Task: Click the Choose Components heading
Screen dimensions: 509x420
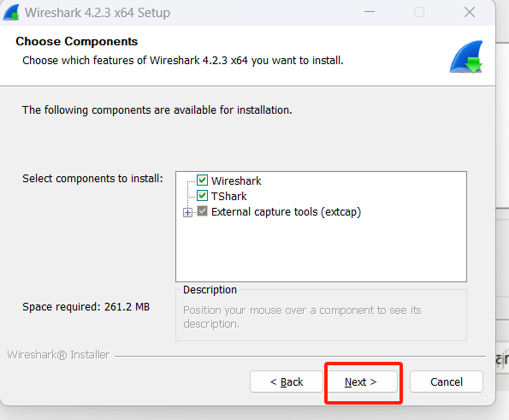Action: point(77,42)
